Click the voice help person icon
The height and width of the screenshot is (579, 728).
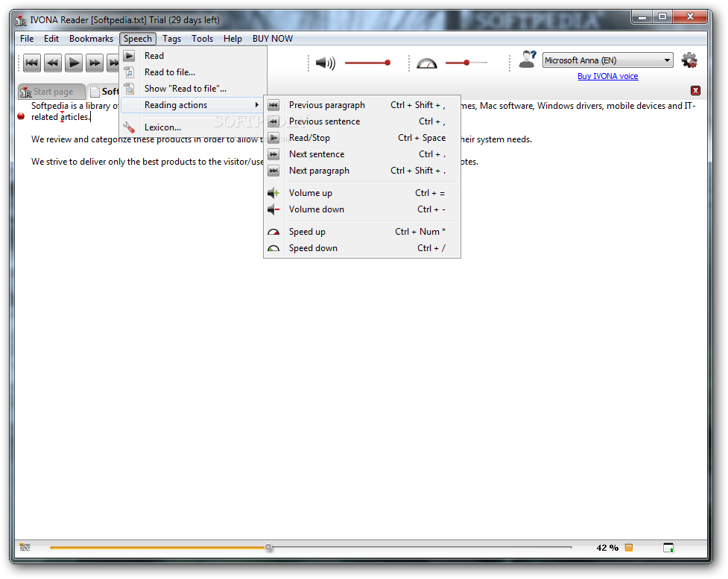tap(528, 60)
